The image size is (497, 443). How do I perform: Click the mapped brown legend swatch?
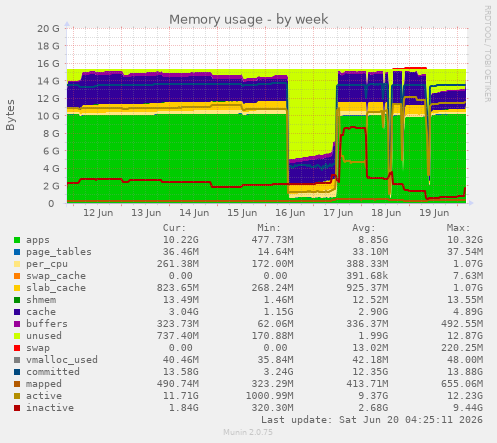click(17, 384)
